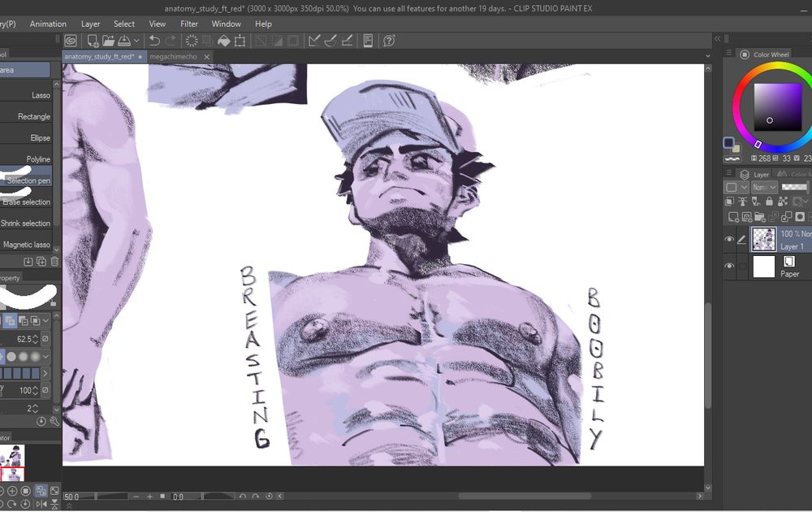Click the Open file folder icon
Screen dimensions: 812x512
(x=108, y=41)
